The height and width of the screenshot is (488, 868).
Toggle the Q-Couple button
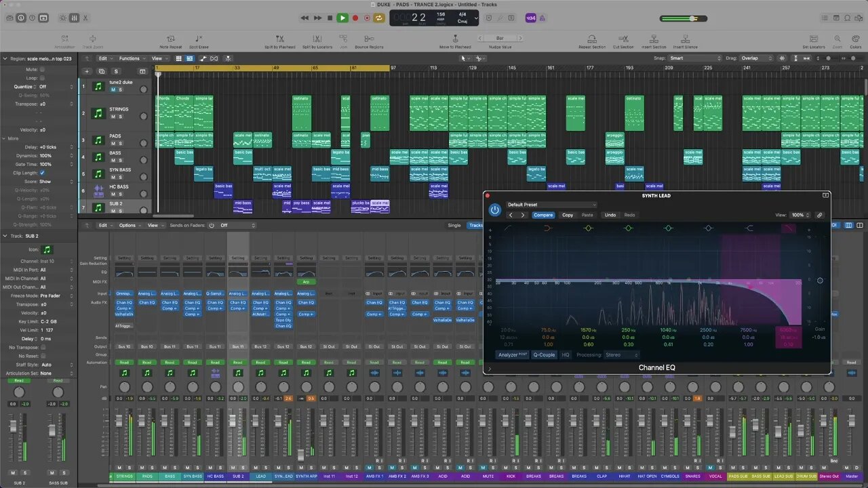click(x=544, y=354)
